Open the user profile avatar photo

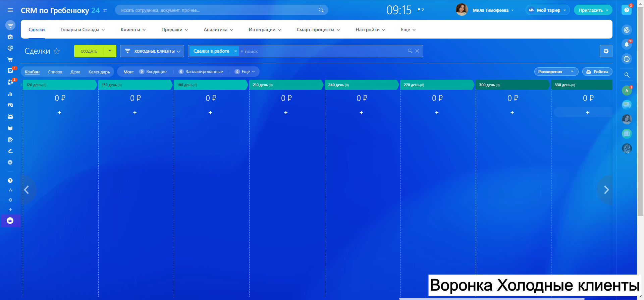tap(462, 10)
